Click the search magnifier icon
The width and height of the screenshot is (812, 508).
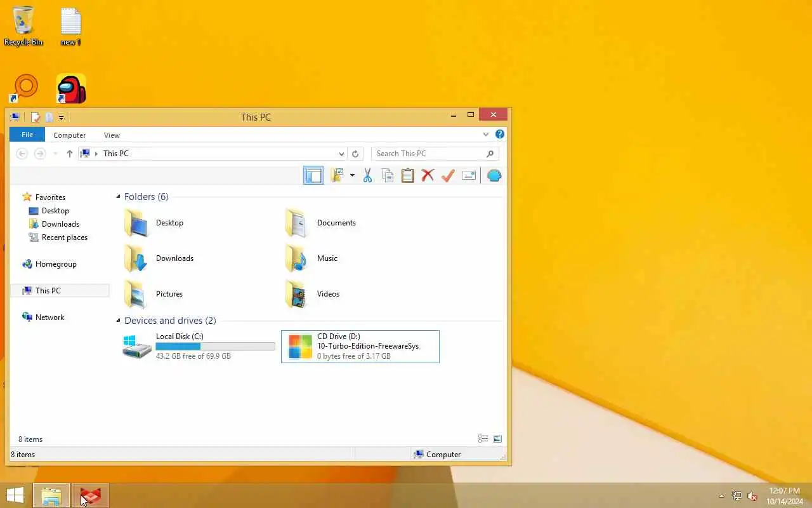pos(490,154)
